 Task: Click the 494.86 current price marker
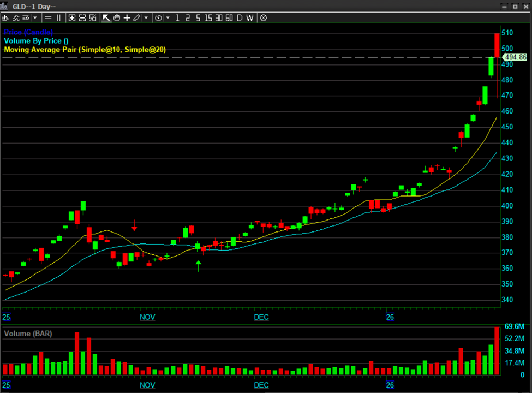tap(515, 57)
